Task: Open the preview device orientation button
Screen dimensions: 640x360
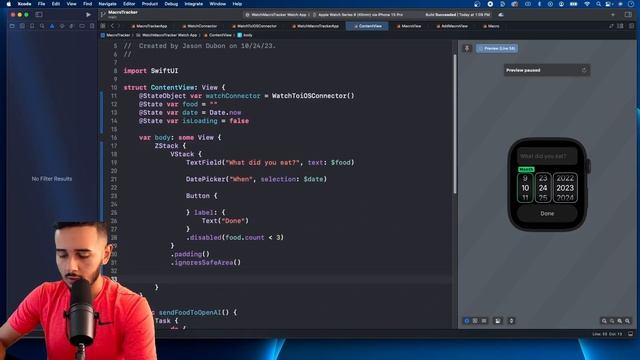Action: coord(511,321)
